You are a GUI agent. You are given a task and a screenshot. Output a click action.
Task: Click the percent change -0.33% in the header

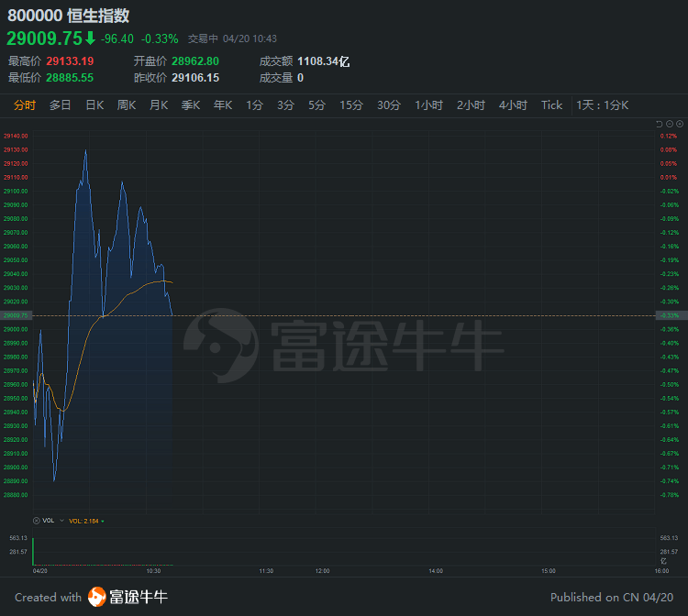pyautogui.click(x=160, y=39)
